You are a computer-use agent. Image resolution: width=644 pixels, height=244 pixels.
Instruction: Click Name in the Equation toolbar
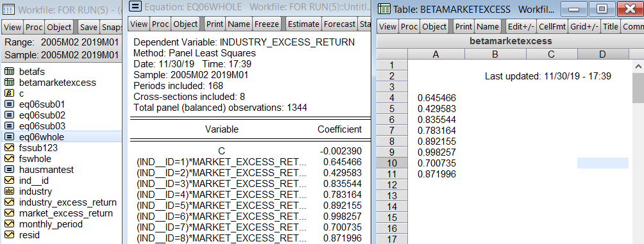[x=239, y=24]
